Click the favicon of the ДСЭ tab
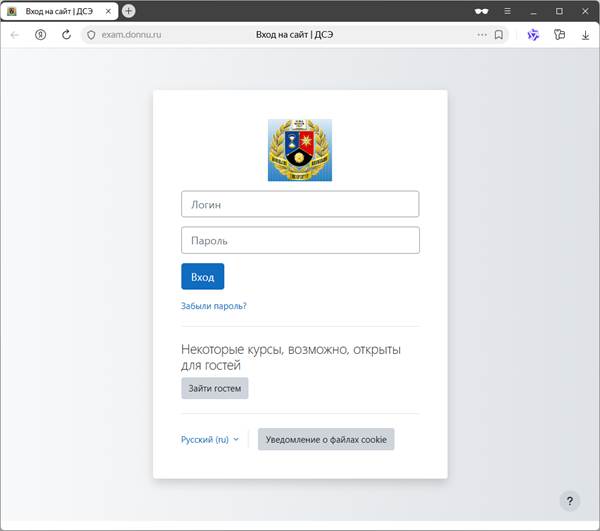The image size is (600, 531). click(x=12, y=11)
